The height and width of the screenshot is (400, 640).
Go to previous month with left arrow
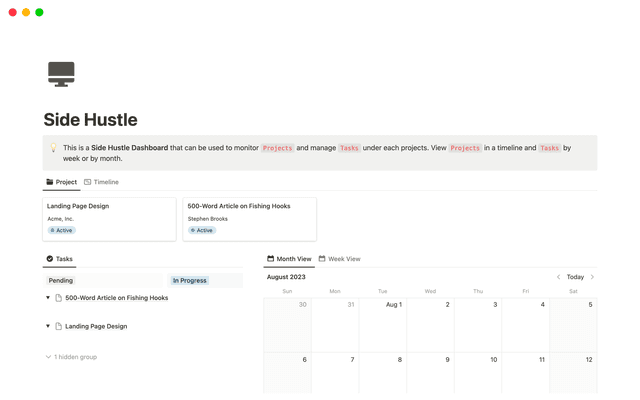coord(558,277)
